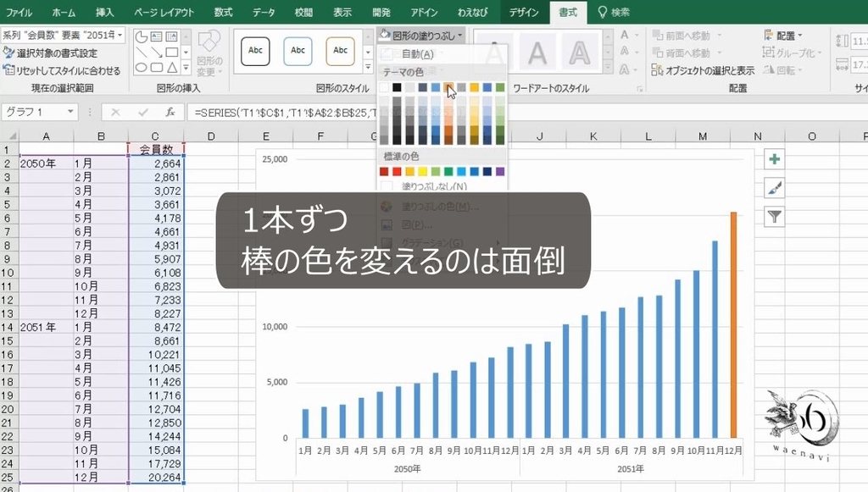The height and width of the screenshot is (492, 868).
Task: Click the chart filters funnel button
Action: (775, 217)
